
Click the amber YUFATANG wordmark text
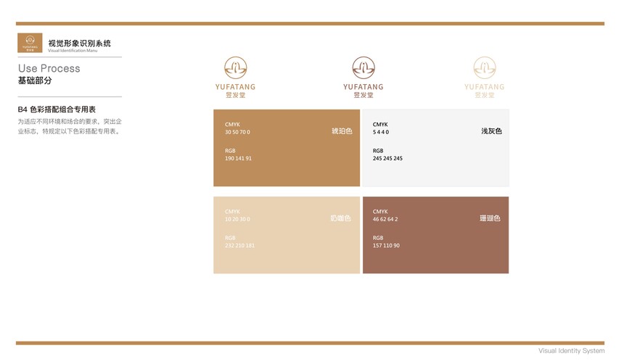(x=236, y=87)
